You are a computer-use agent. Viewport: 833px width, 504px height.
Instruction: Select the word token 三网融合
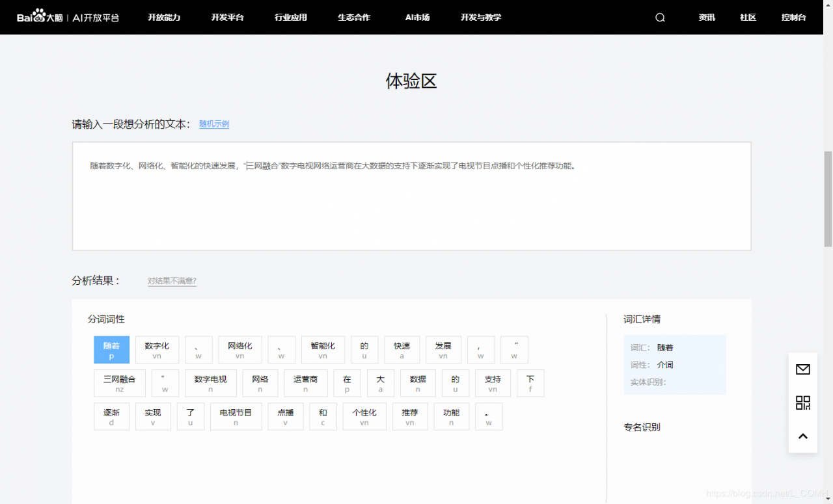click(120, 383)
